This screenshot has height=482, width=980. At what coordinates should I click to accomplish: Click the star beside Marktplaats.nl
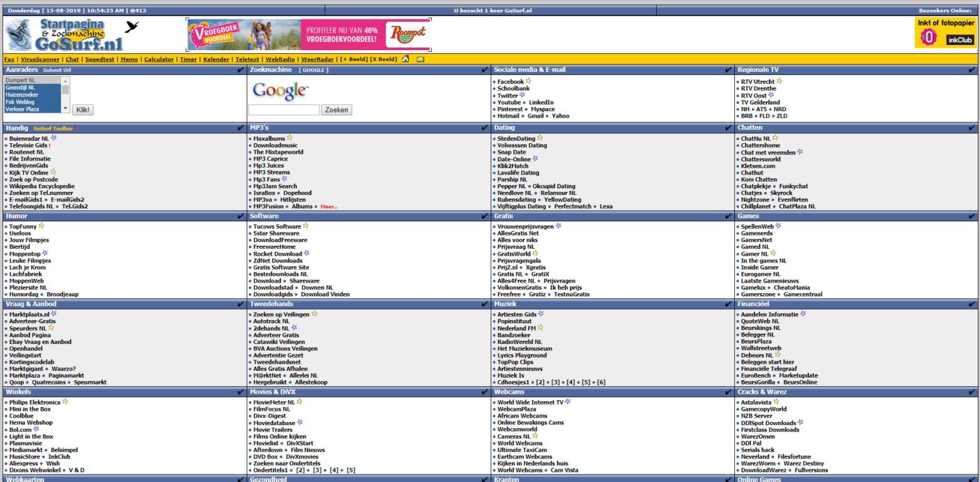coord(54,314)
